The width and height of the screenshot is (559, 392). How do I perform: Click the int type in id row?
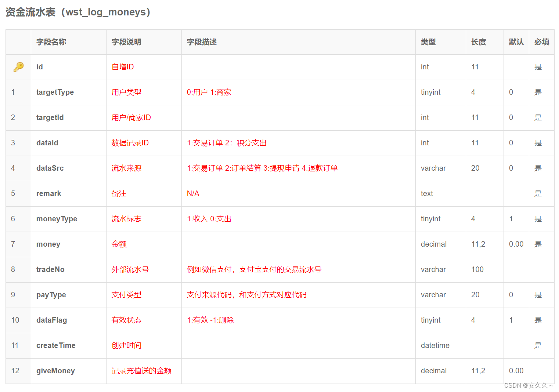click(x=425, y=67)
